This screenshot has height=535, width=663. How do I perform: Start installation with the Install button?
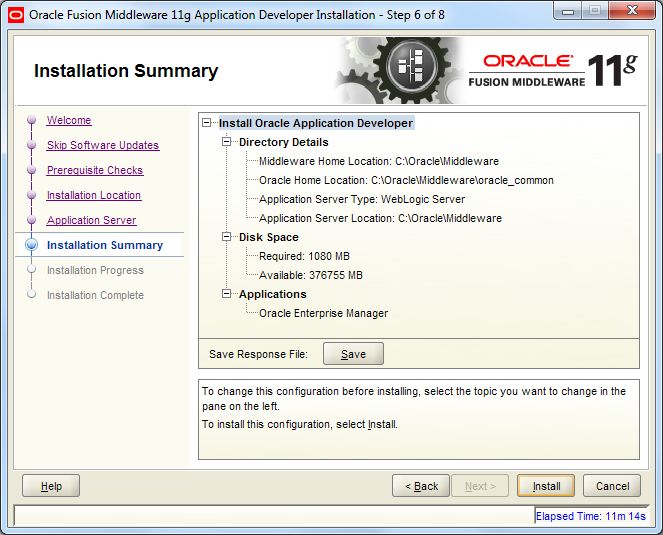coord(546,486)
